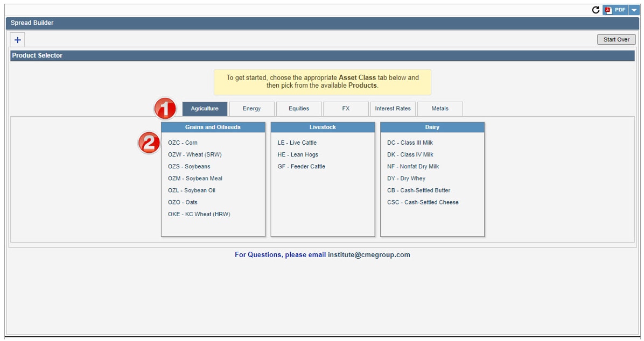Click the refresh icon at top right

point(596,10)
